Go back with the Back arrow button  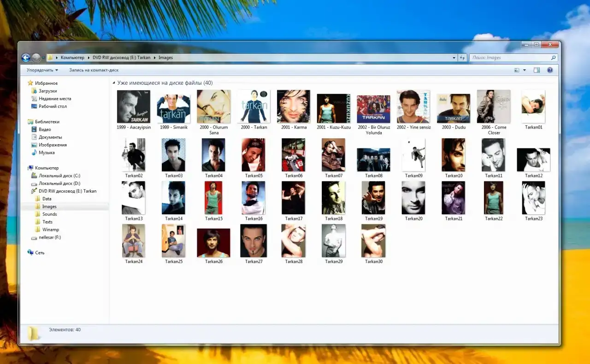tap(26, 58)
